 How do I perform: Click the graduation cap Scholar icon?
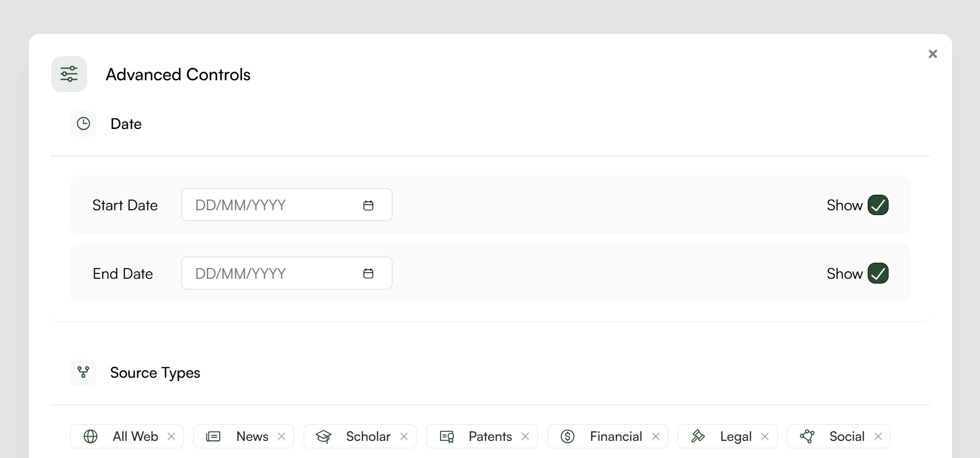(x=323, y=437)
